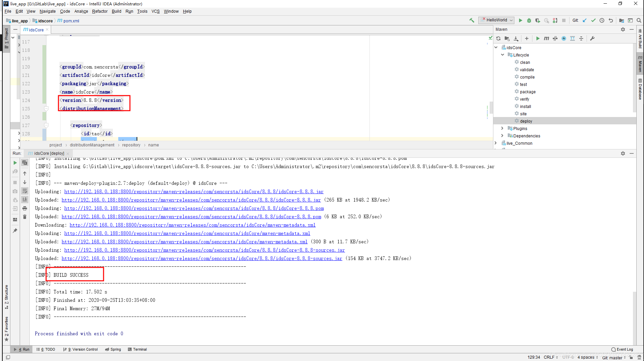Open uploaded idsCore-8.8.8.jar link
The image size is (644, 361).
[191, 200]
